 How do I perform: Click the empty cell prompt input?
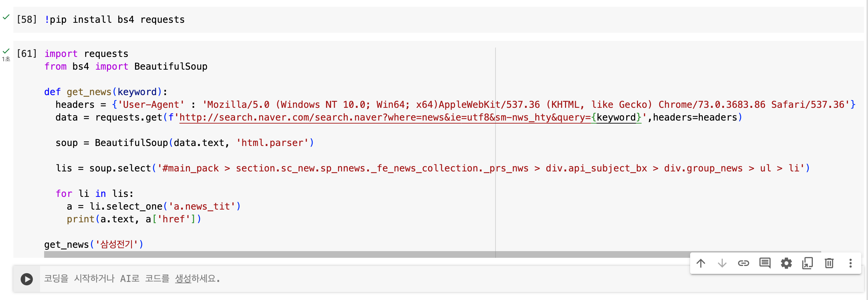[x=364, y=279]
